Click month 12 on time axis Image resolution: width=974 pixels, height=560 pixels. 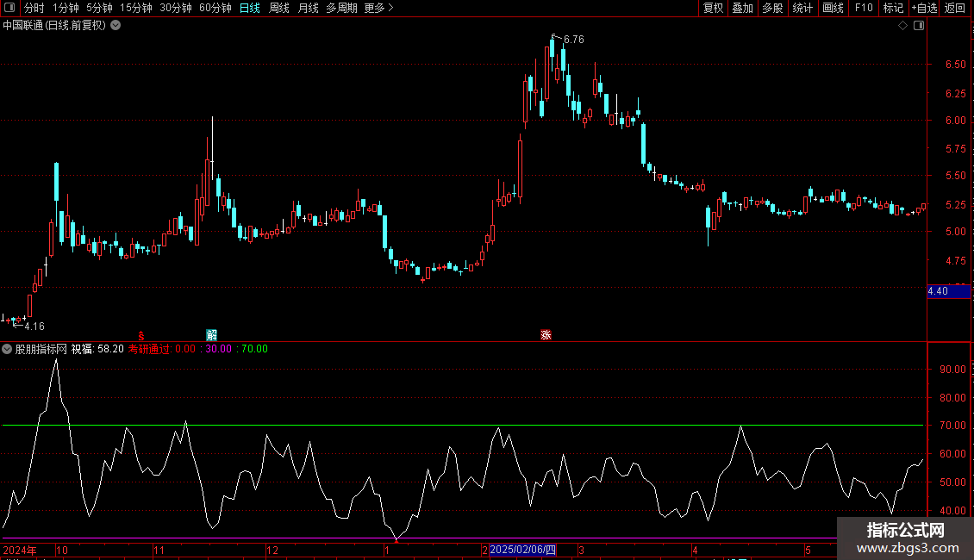point(272,550)
